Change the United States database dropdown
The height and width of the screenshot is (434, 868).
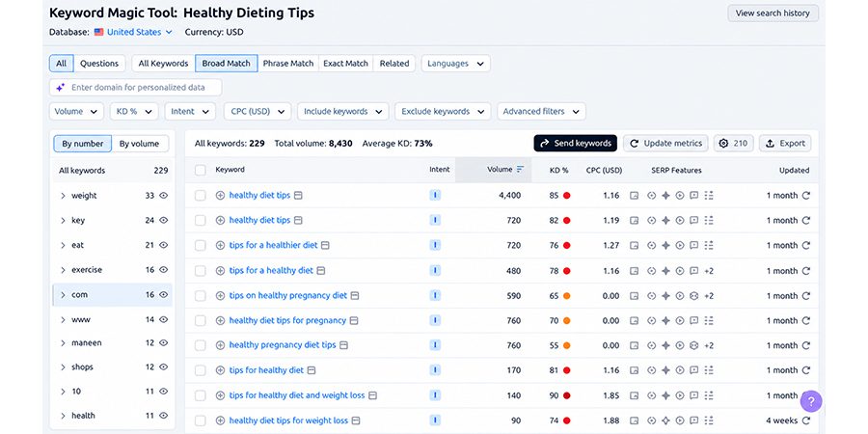[x=133, y=32]
